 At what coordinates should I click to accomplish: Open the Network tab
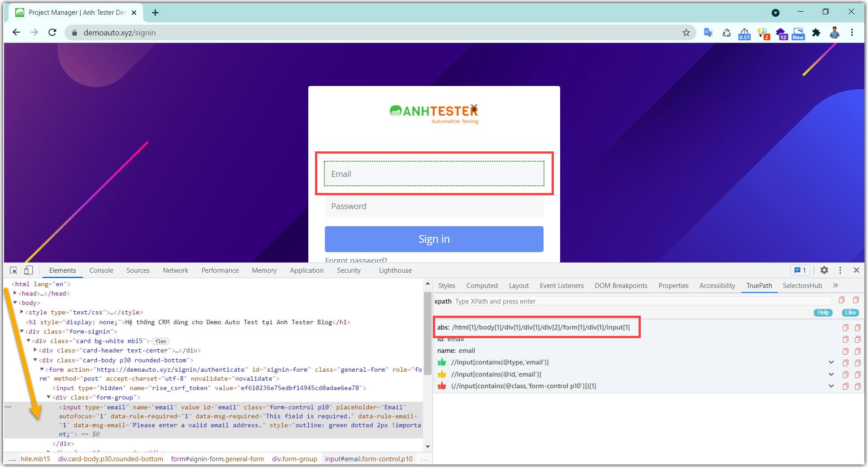(176, 270)
